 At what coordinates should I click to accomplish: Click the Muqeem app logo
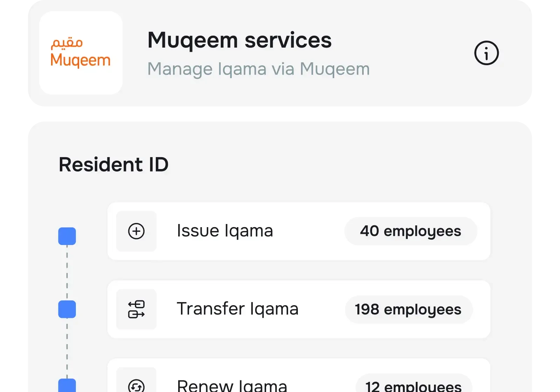tap(80, 53)
